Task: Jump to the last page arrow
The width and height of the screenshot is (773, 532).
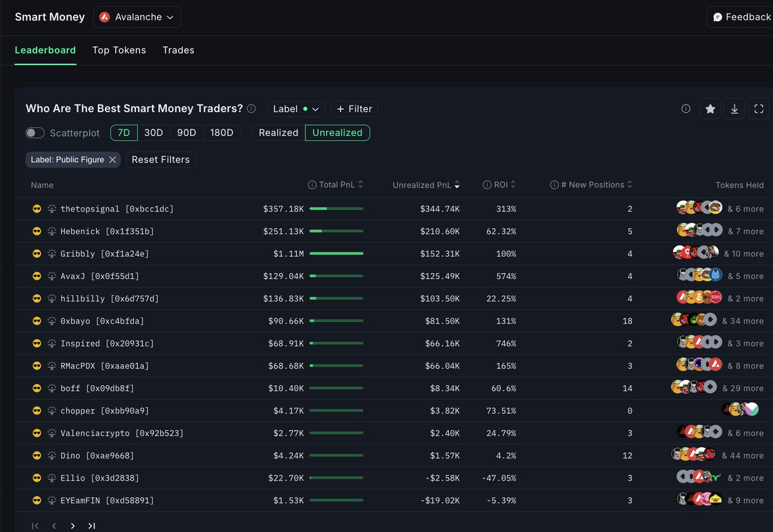Action: (91, 526)
